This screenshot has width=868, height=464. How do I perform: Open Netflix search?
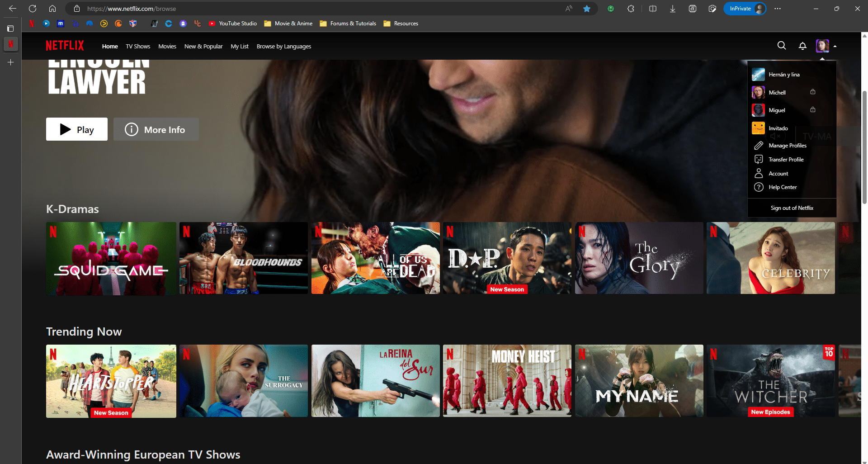pyautogui.click(x=781, y=46)
